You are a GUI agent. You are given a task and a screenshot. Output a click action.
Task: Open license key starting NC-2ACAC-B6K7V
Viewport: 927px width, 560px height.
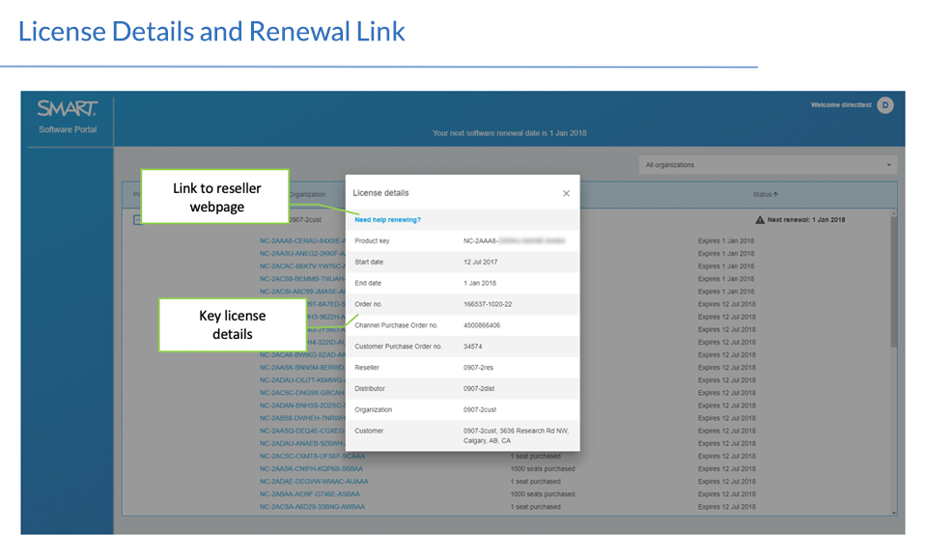coord(302,266)
